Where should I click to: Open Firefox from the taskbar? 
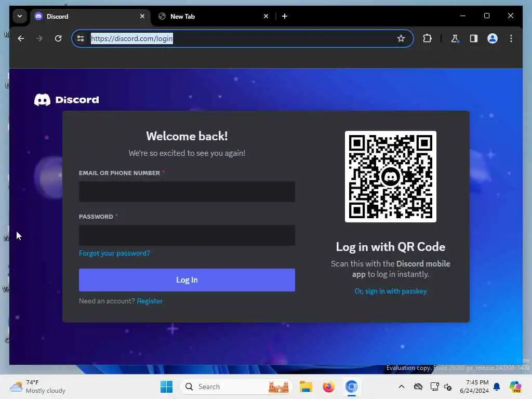click(x=328, y=387)
